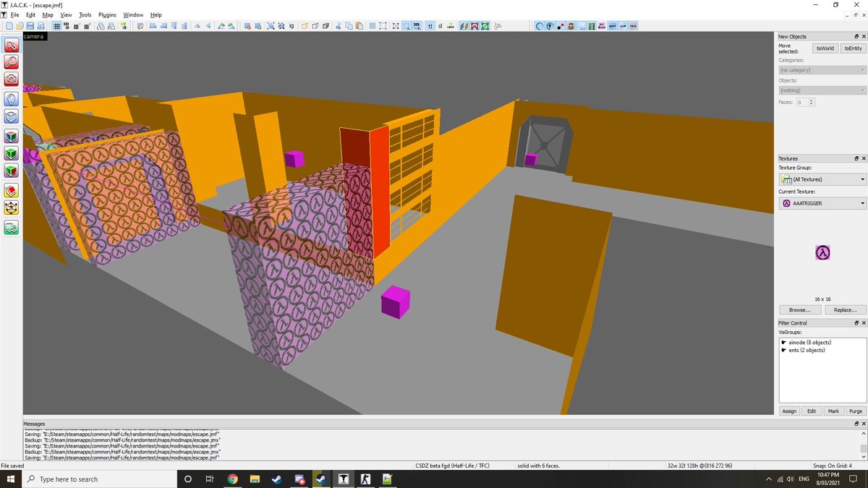
Task: Click the group objects ig icon
Action: tap(292, 26)
